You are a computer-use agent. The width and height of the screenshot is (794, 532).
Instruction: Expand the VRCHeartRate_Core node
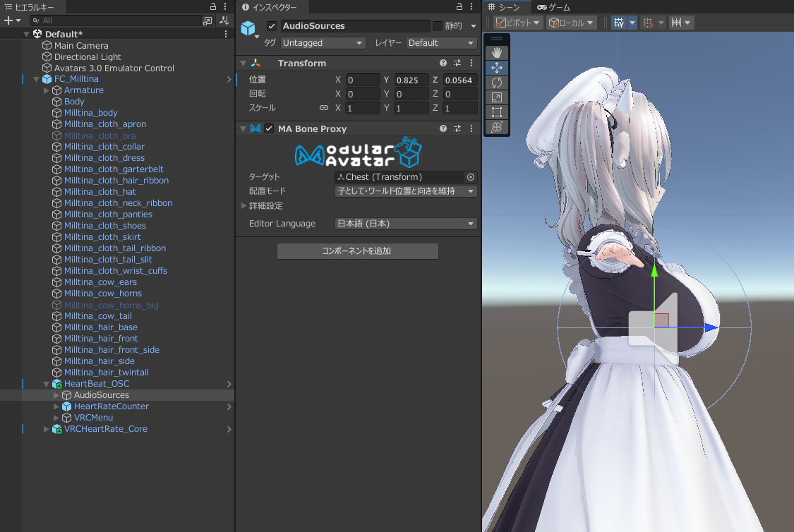pyautogui.click(x=47, y=429)
